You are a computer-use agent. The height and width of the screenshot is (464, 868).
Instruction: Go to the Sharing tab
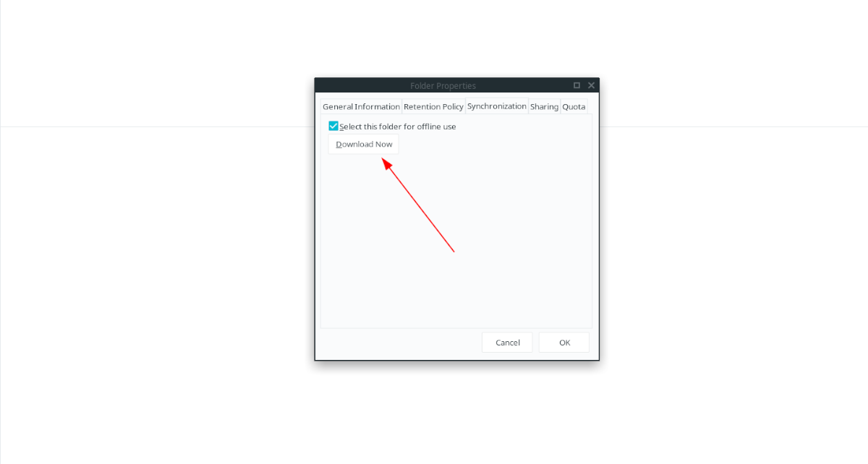[544, 106]
